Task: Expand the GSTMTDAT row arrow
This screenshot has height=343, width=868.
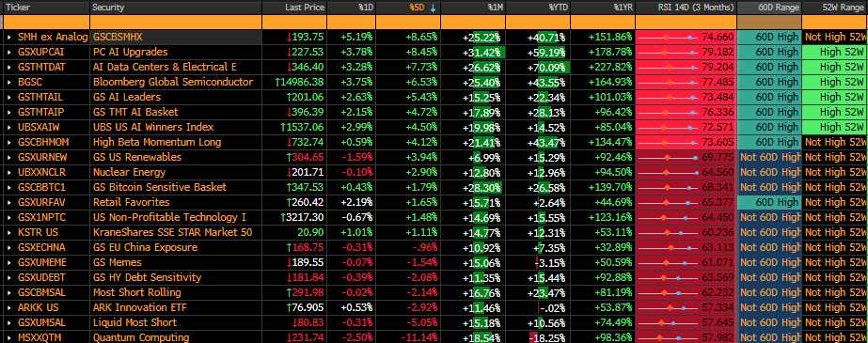Action: tap(9, 67)
